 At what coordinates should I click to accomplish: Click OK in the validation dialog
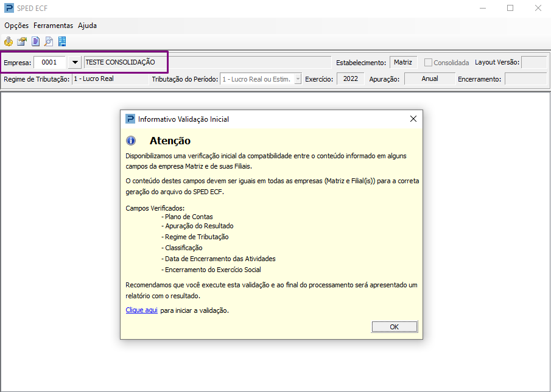tap(395, 327)
